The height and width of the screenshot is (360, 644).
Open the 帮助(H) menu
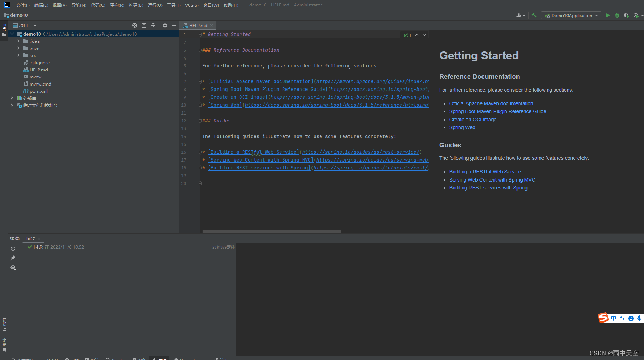231,5
